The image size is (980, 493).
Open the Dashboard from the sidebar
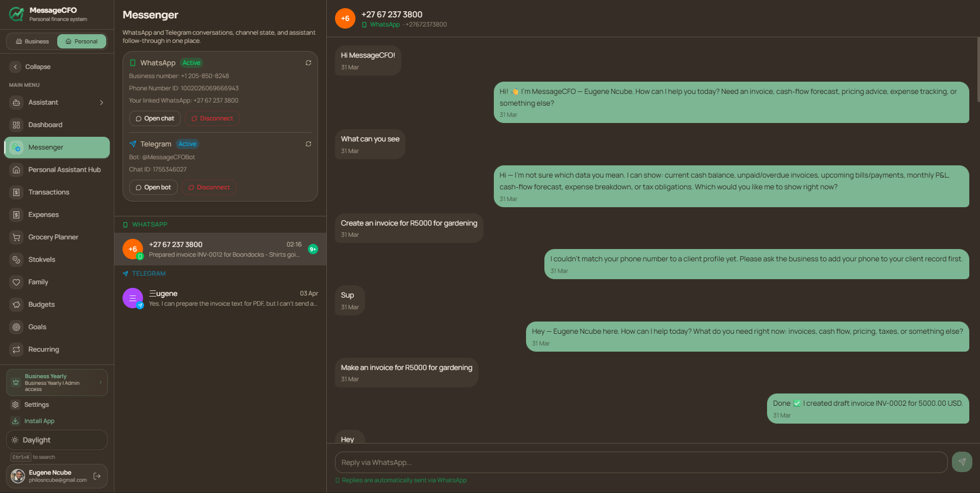pyautogui.click(x=46, y=125)
